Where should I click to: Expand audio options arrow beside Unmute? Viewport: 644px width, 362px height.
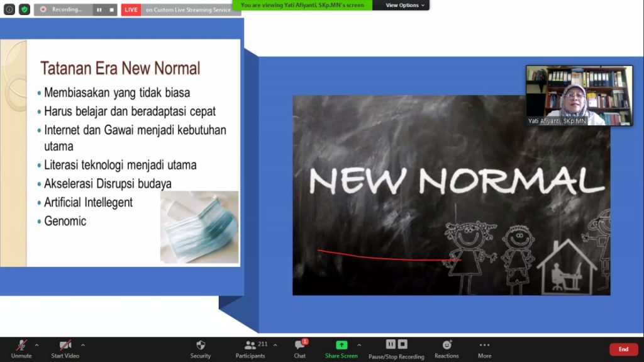point(36,345)
